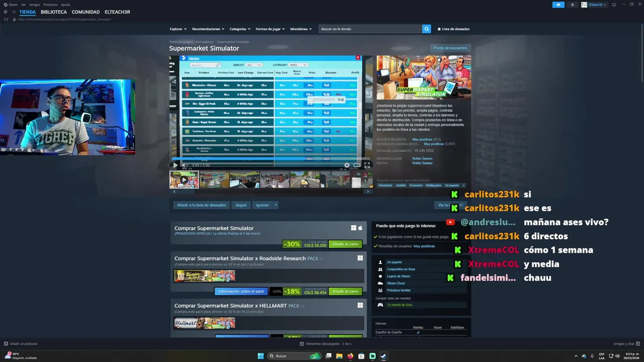The image size is (644, 362).
Task: Switch video to fullscreen
Action: pos(367,165)
